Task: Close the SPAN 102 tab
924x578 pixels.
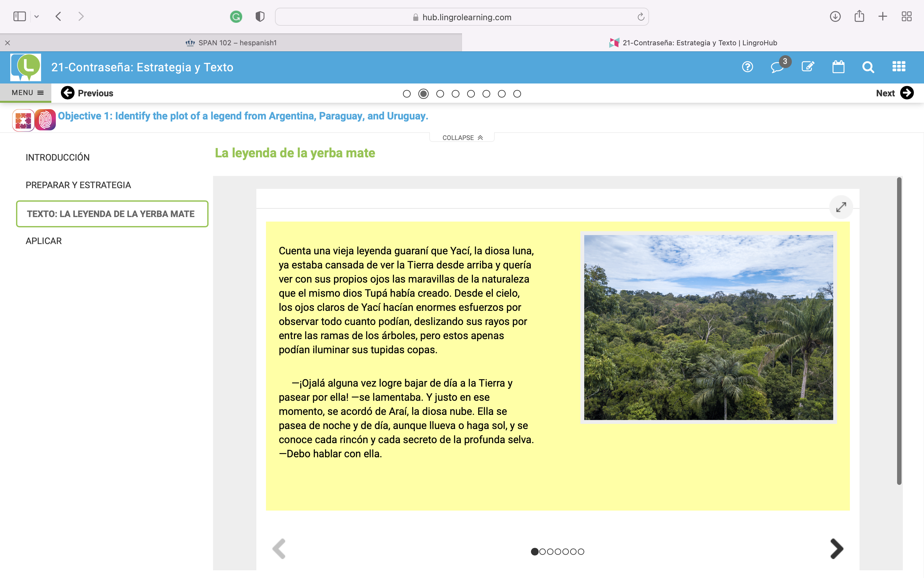Action: click(8, 43)
